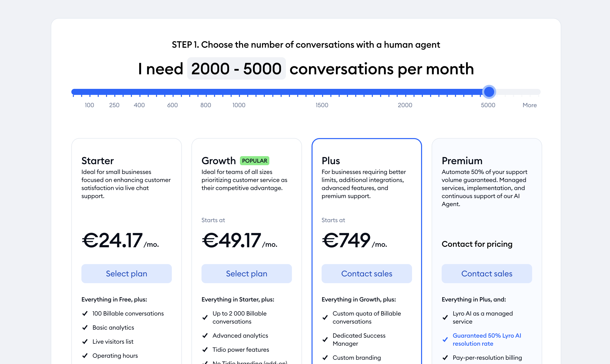Click the More label at slider end
The width and height of the screenshot is (610, 364).
pyautogui.click(x=529, y=105)
